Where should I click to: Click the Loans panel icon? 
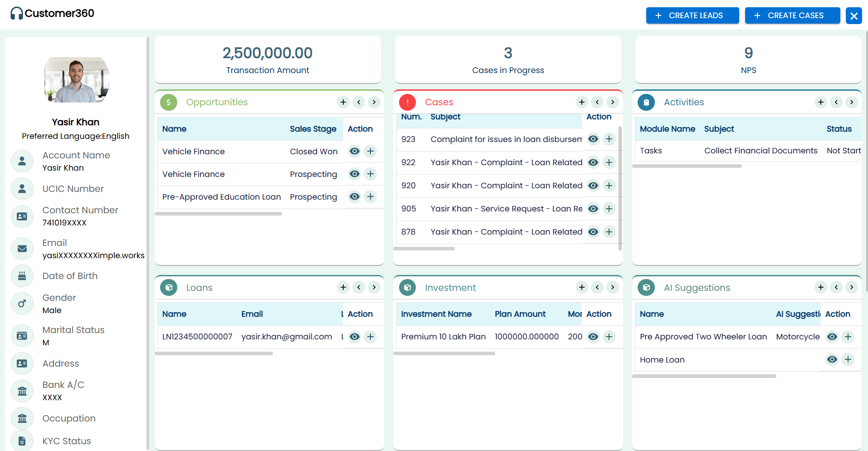point(168,287)
